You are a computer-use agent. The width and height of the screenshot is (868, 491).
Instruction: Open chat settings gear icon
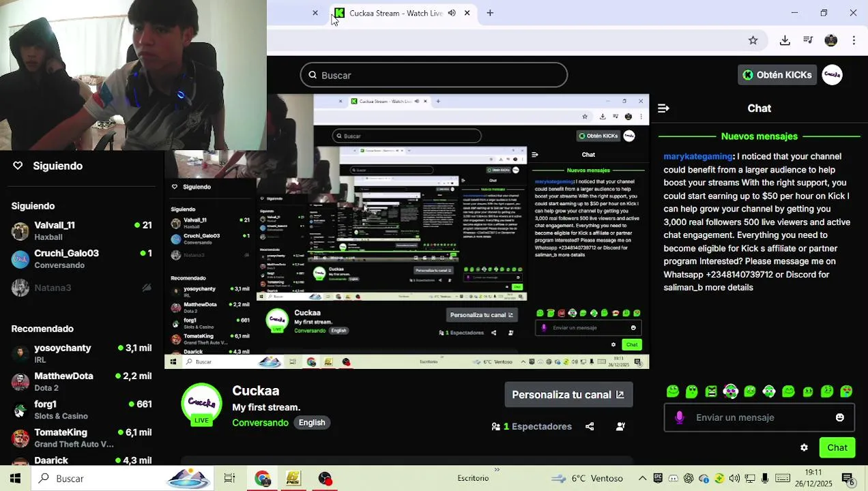(804, 447)
